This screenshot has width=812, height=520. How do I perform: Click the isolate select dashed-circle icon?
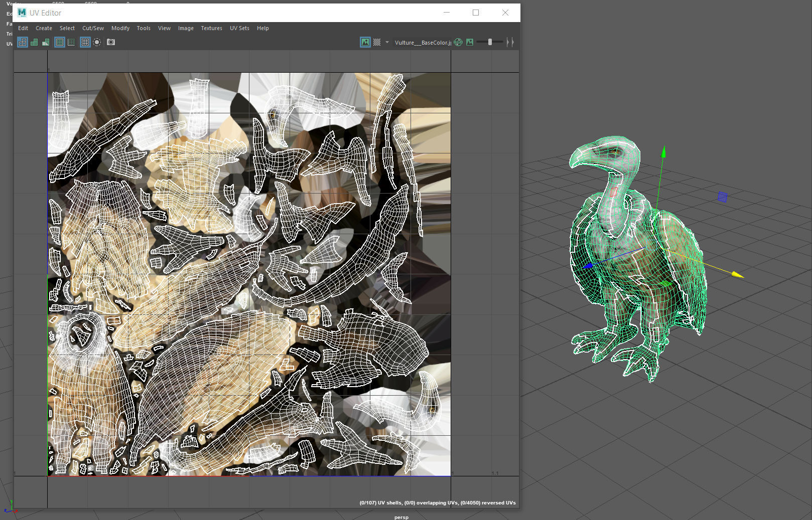coord(97,43)
